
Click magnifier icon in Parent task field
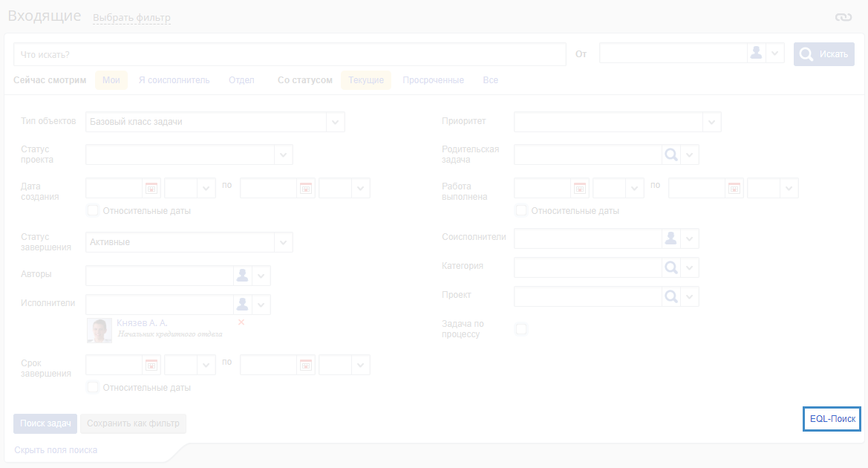(x=670, y=155)
